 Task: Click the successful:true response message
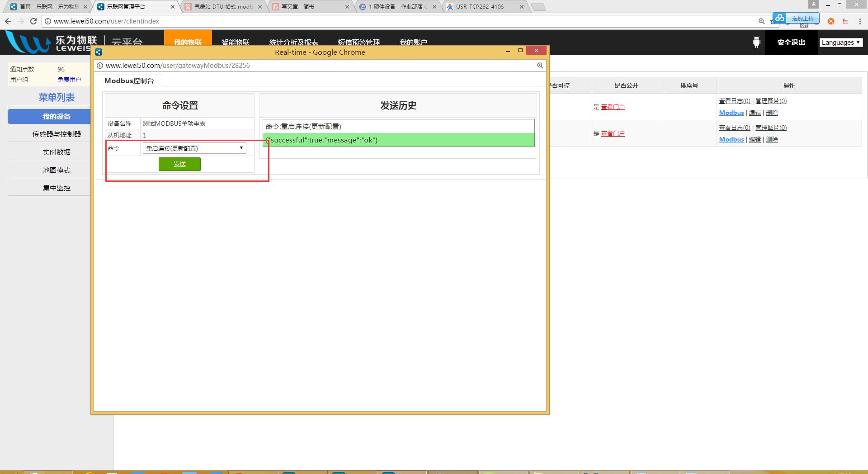pos(398,140)
